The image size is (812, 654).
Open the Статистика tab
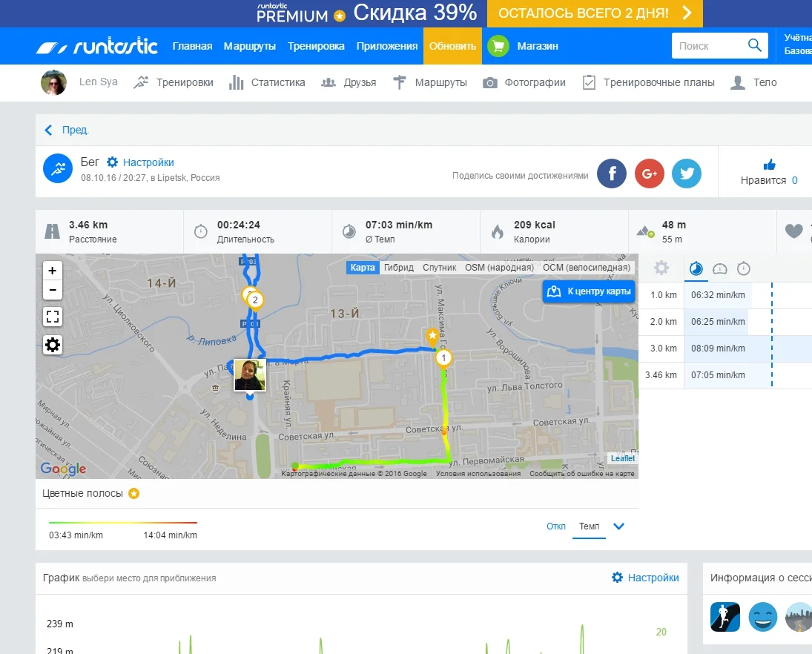click(268, 82)
